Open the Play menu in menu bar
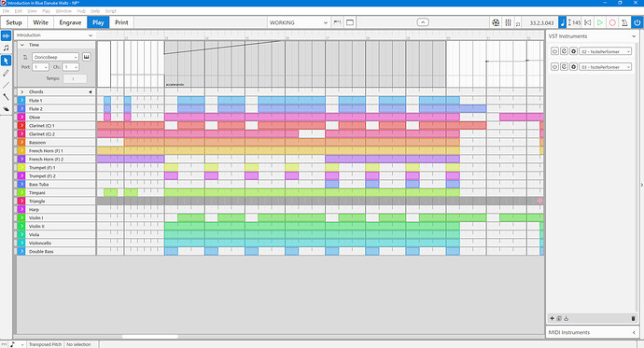The image size is (644, 348). coord(46,11)
